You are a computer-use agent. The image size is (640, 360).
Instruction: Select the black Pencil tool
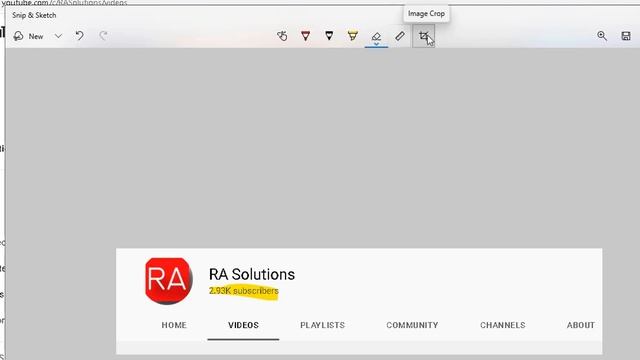(329, 36)
